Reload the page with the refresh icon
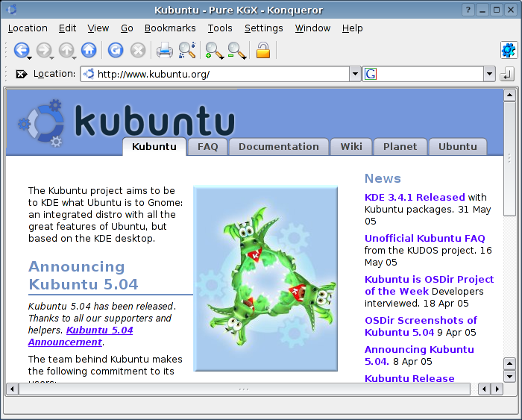This screenshot has height=420, width=522. (x=116, y=50)
